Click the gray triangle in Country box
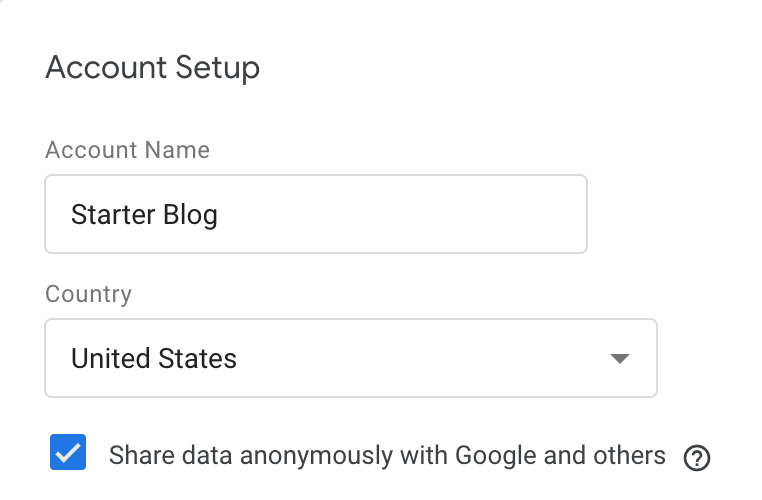Viewport: 762px width, 500px height. 620,359
